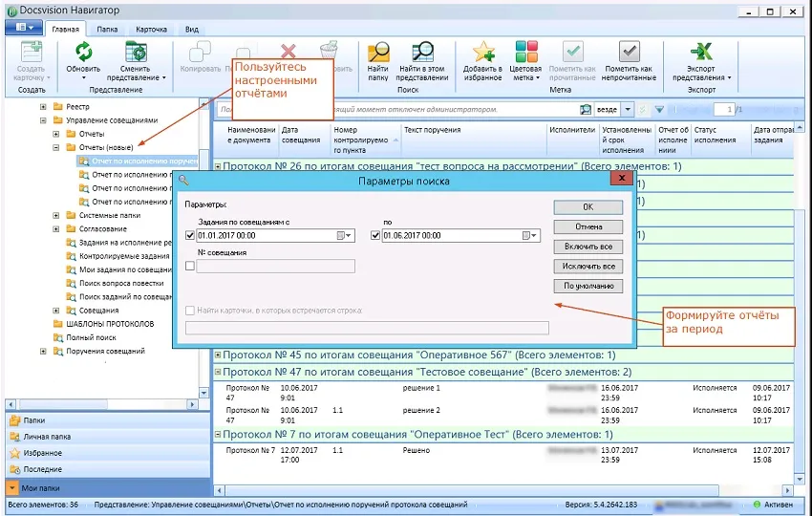
Task: Uncheck the start date 01.01.2017 checkbox
Action: click(190, 235)
